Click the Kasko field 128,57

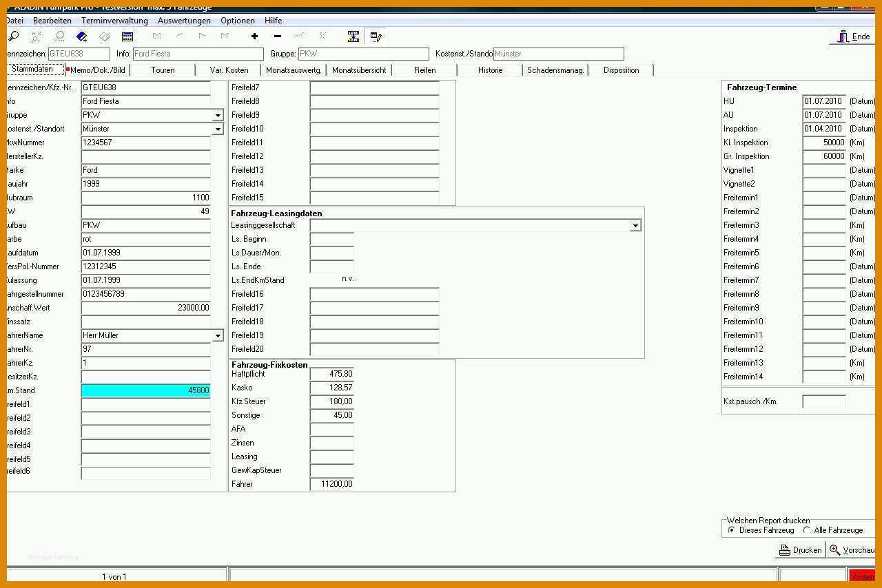332,388
